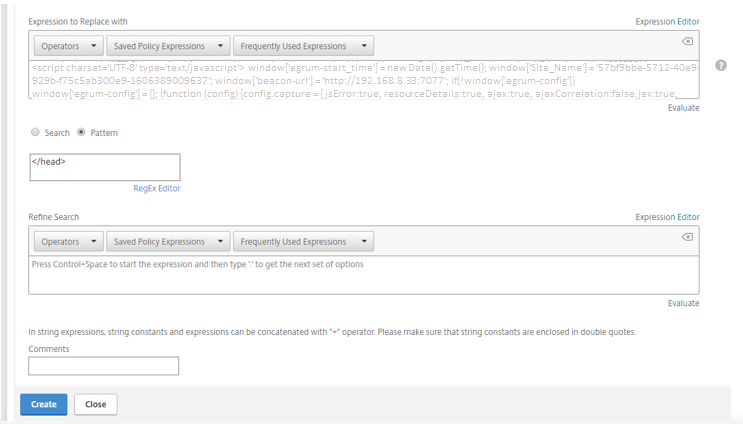Clear the Refine Search expression field
The image size is (743, 424).
coord(687,237)
